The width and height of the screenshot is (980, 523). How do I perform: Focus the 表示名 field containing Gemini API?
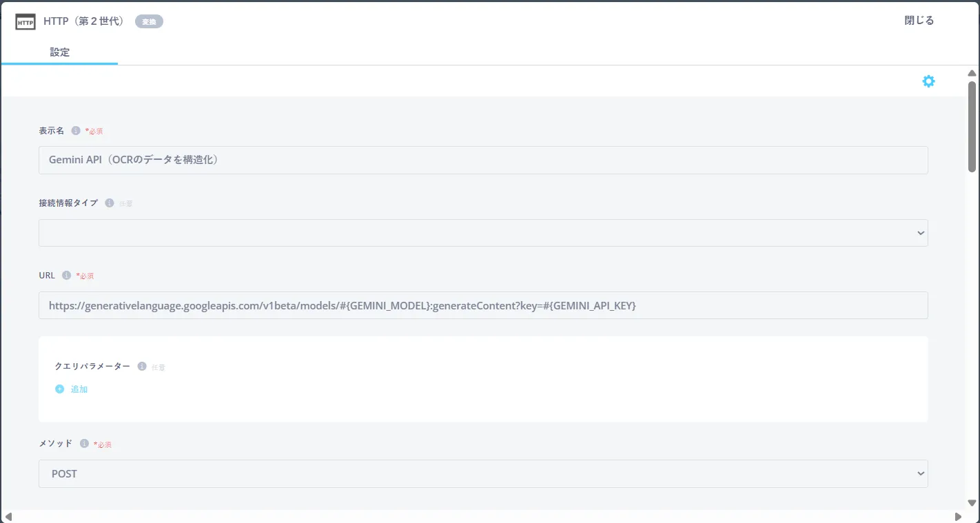tap(482, 160)
